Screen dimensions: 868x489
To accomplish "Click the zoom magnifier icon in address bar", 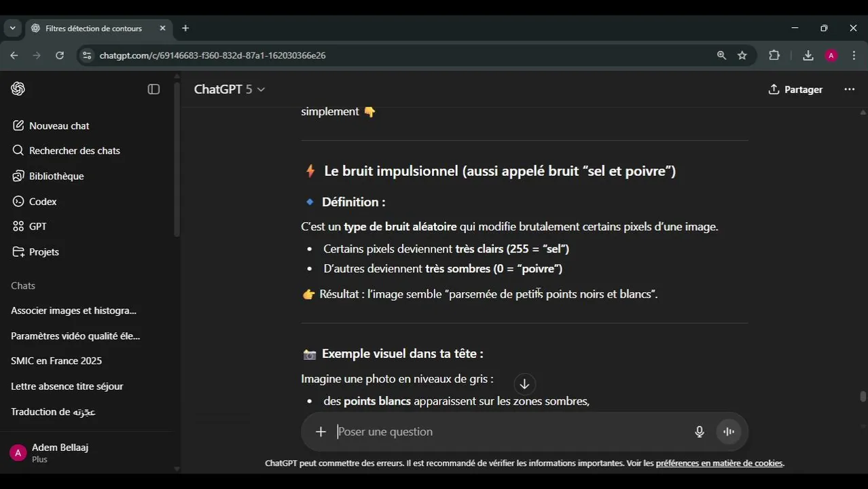I will (721, 56).
